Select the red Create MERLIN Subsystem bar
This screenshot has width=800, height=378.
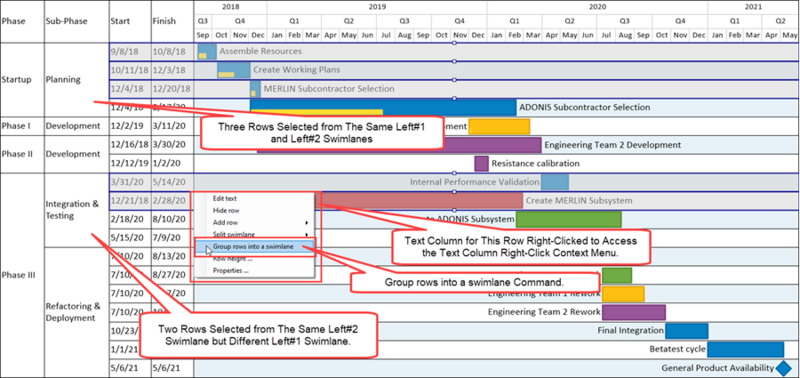pyautogui.click(x=418, y=200)
